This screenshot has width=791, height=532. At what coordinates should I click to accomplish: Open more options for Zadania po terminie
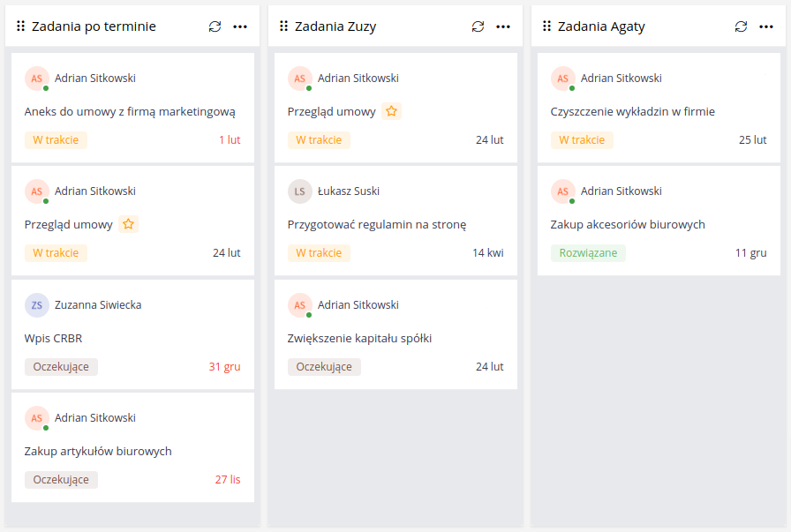click(x=240, y=26)
